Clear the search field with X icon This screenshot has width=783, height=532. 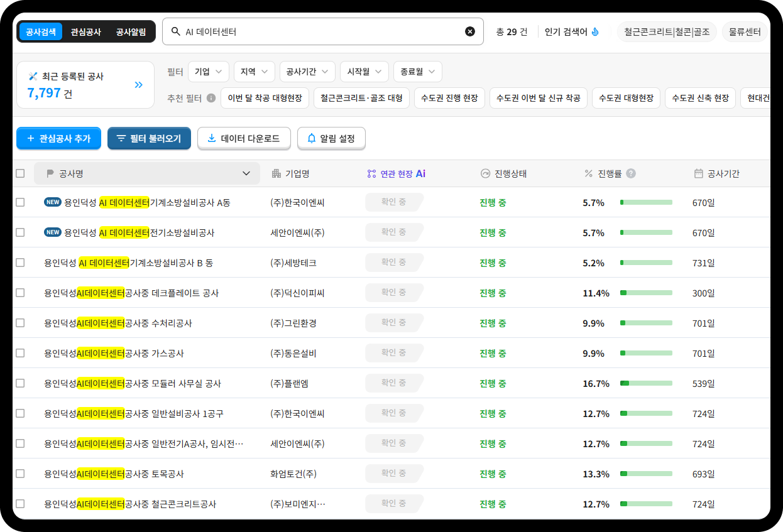coord(470,31)
